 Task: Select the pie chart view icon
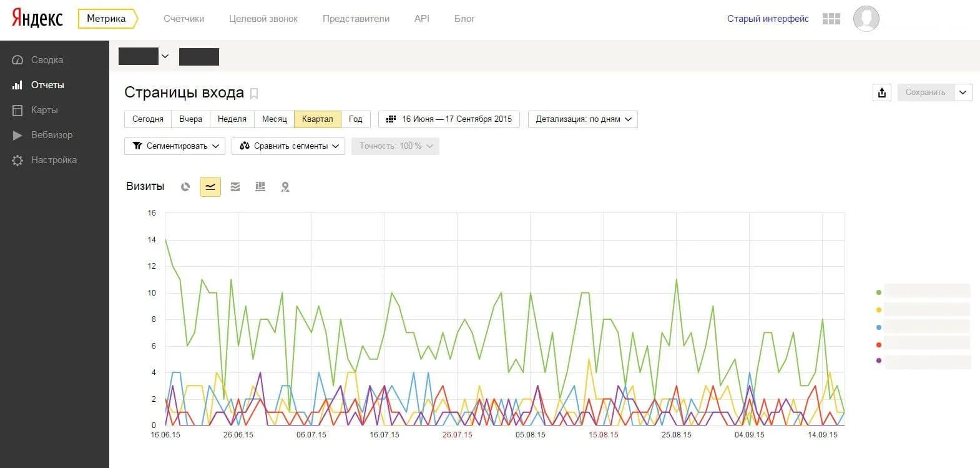pos(185,187)
